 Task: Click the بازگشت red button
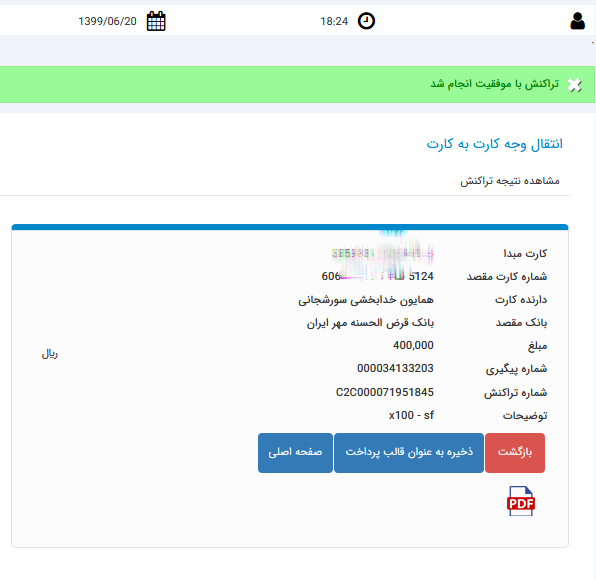pyautogui.click(x=515, y=453)
